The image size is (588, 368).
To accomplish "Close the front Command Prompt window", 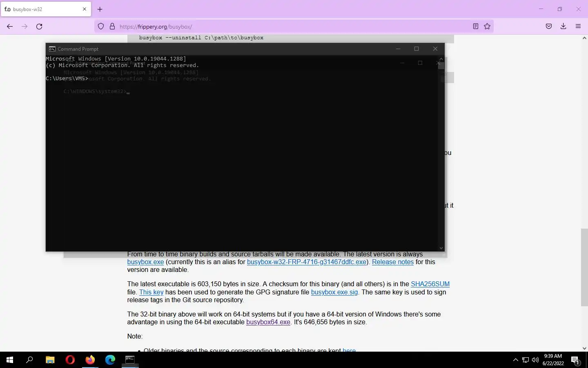I will click(435, 49).
